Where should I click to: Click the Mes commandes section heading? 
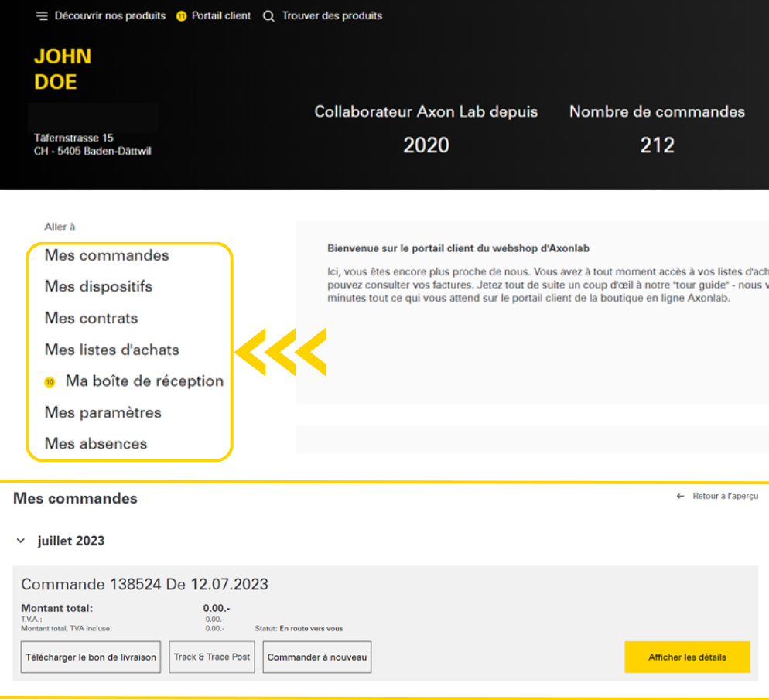[75, 498]
